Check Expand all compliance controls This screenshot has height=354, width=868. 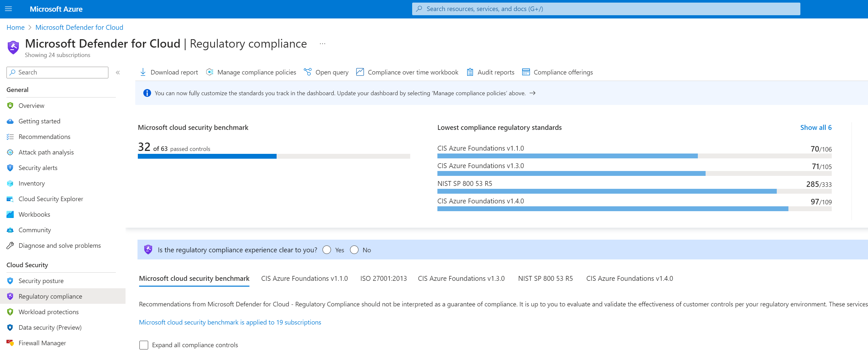pyautogui.click(x=144, y=345)
